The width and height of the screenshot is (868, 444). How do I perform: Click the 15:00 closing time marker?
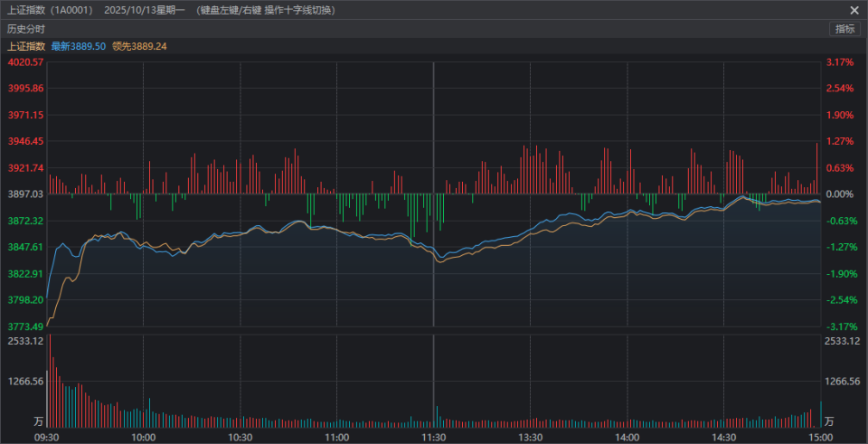click(x=820, y=438)
